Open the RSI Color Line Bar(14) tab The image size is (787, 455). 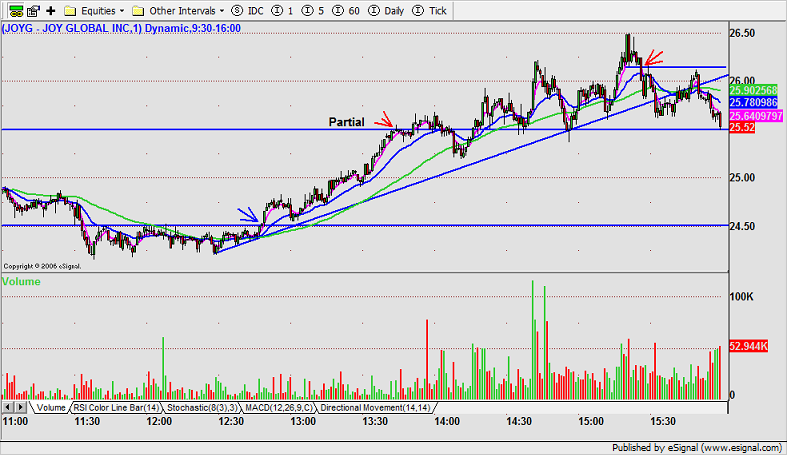(x=116, y=407)
